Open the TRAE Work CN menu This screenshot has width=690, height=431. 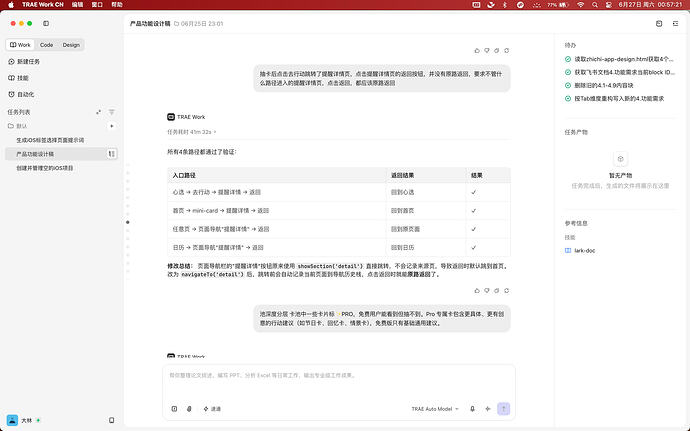point(43,4)
